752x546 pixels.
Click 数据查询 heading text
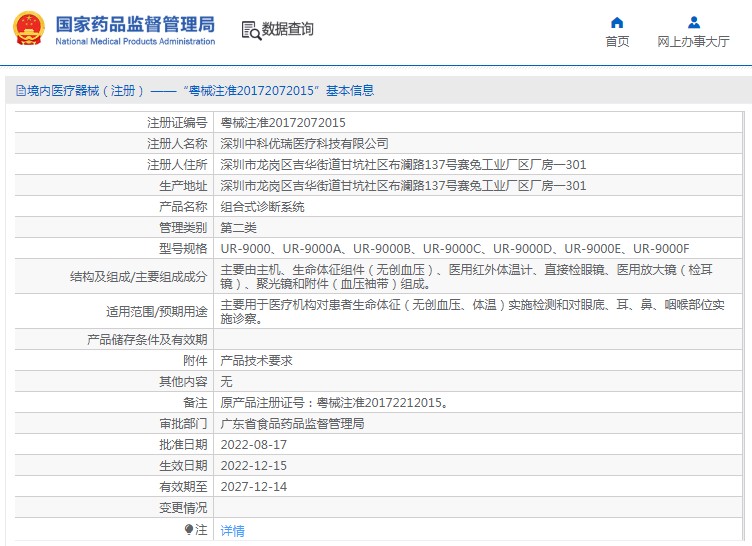click(x=287, y=29)
